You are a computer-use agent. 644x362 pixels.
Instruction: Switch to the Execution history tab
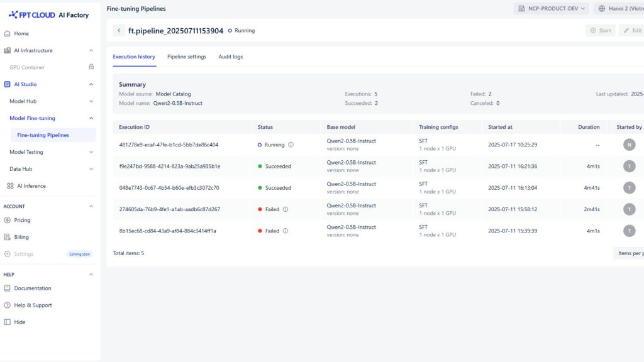(134, 57)
